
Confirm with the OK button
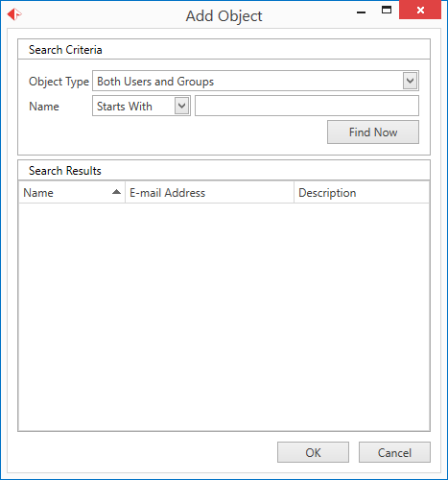tap(313, 452)
